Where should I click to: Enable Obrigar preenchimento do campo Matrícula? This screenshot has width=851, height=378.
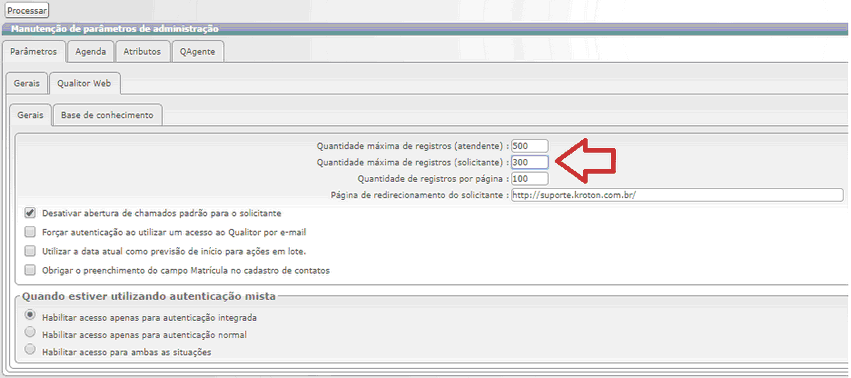point(30,270)
